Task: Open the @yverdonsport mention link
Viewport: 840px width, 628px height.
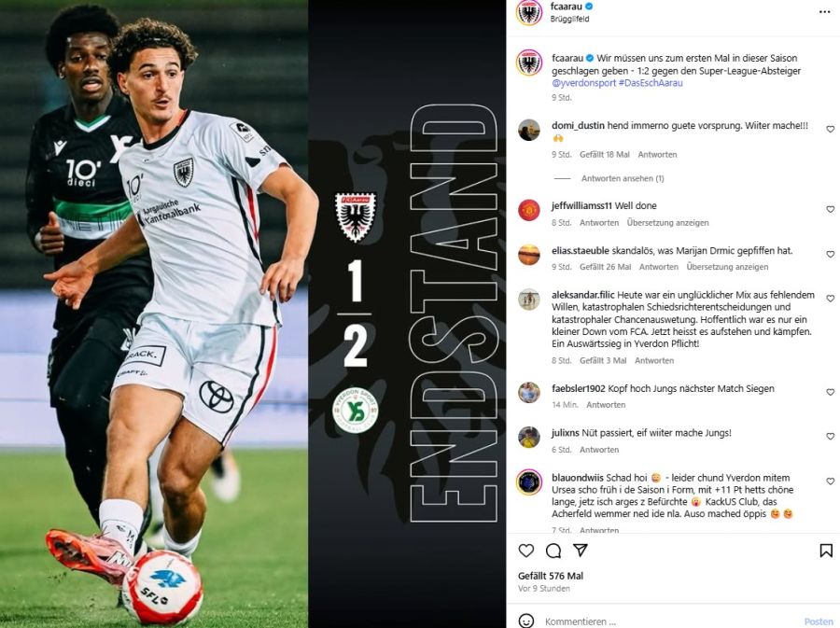Action: [583, 83]
